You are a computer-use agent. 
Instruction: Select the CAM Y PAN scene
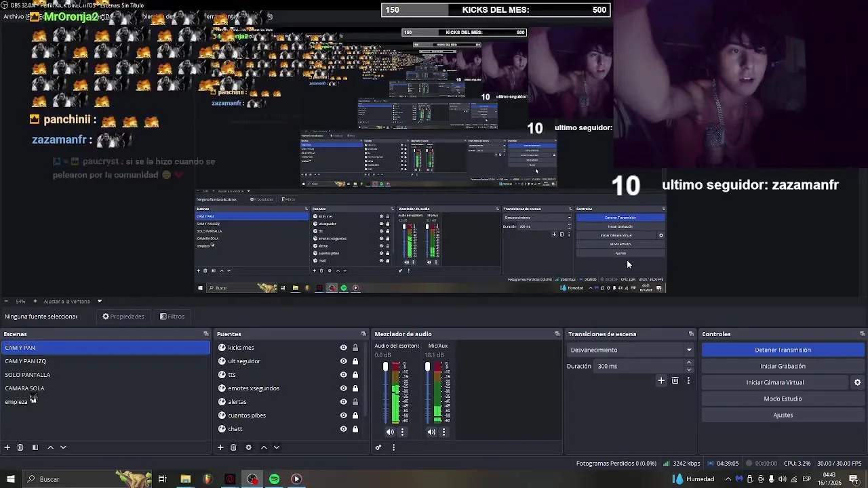(x=105, y=348)
